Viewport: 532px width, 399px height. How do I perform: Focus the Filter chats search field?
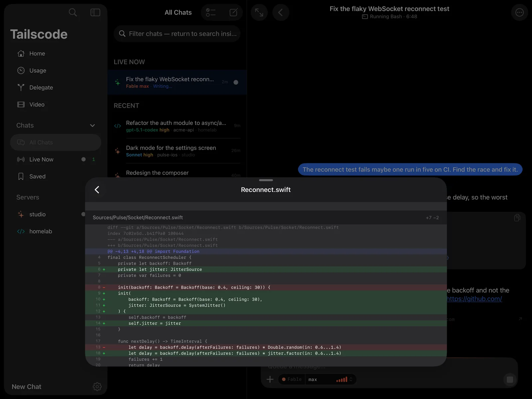[177, 34]
